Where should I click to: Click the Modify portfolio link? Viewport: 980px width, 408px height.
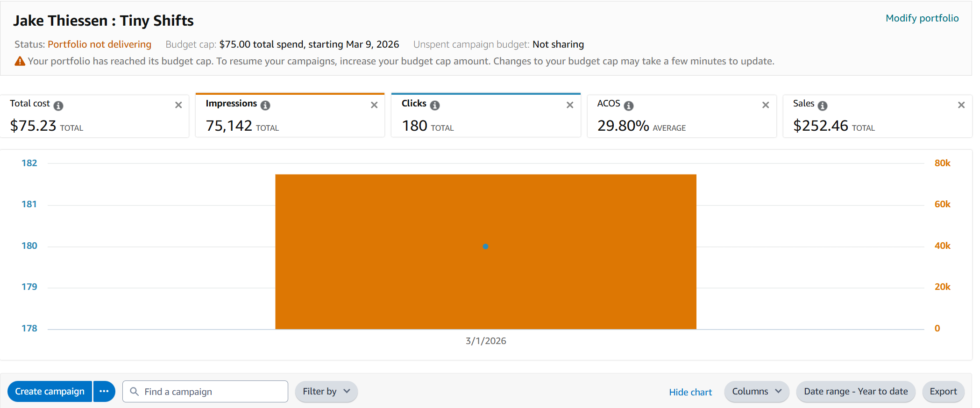pyautogui.click(x=922, y=18)
